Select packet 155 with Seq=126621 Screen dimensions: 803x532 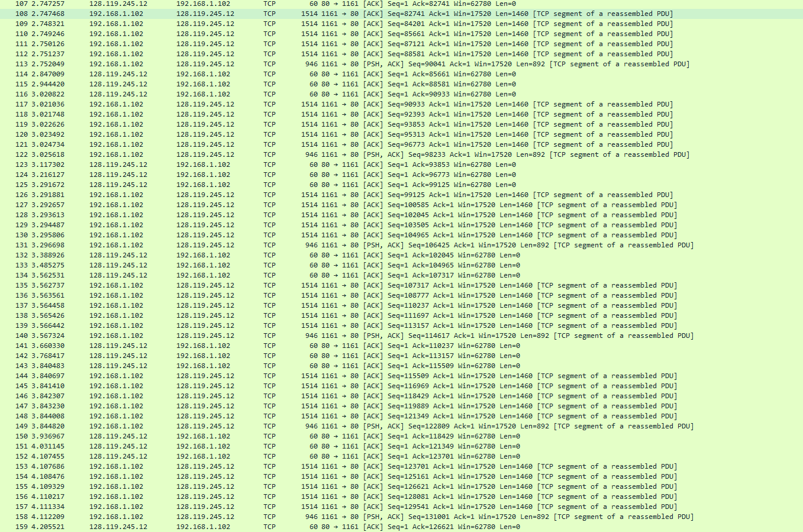pyautogui.click(x=237, y=486)
